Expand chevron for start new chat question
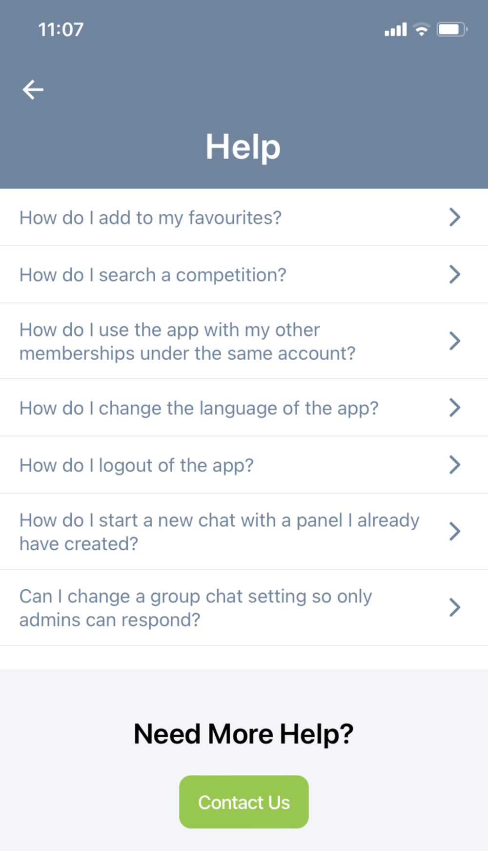The width and height of the screenshot is (488, 868). tap(454, 531)
